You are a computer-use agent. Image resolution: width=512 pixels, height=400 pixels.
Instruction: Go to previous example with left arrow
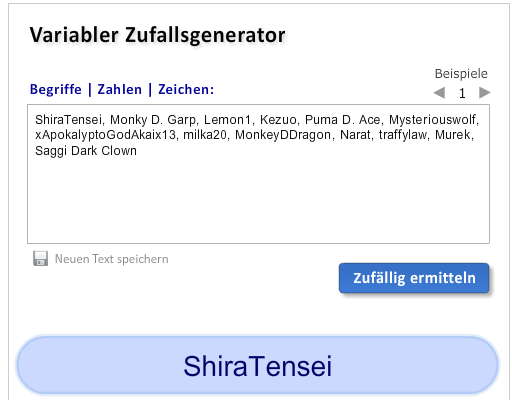click(439, 93)
